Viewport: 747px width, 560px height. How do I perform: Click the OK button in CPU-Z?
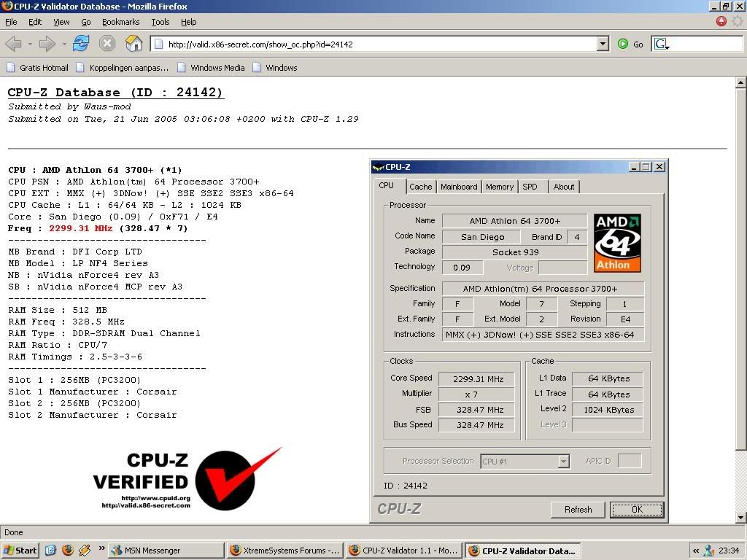[637, 510]
